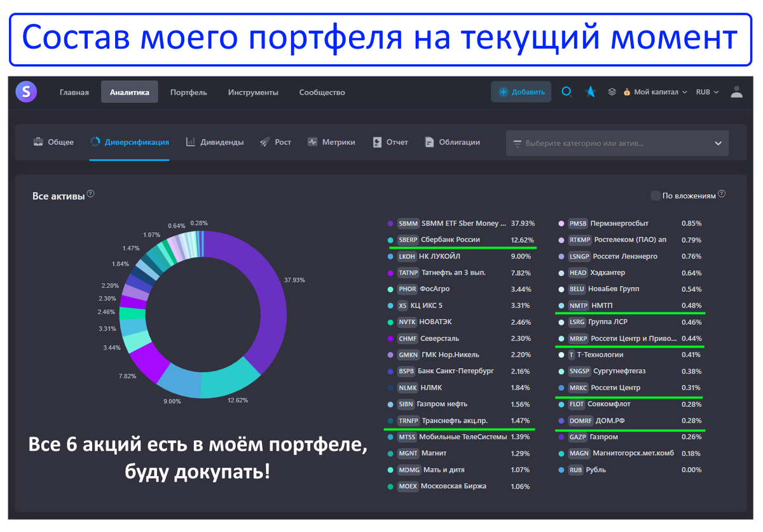Open the Метрики tab

tap(331, 142)
